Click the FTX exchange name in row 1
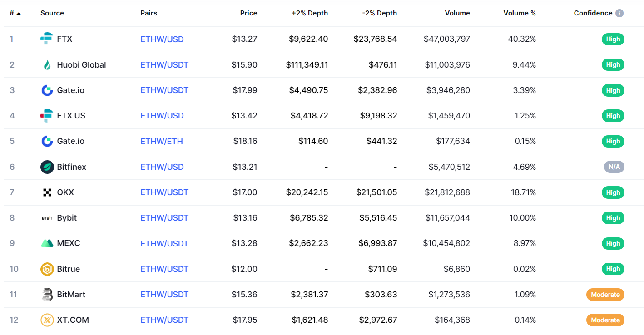 click(64, 39)
